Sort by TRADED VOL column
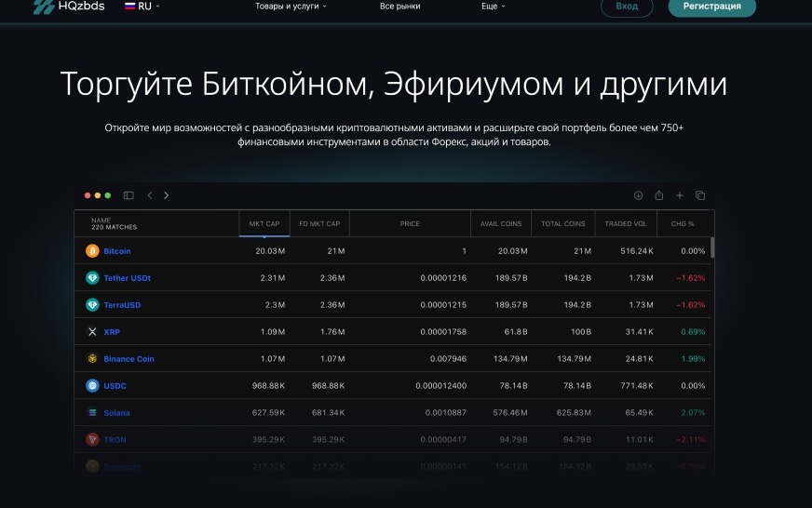 (626, 223)
